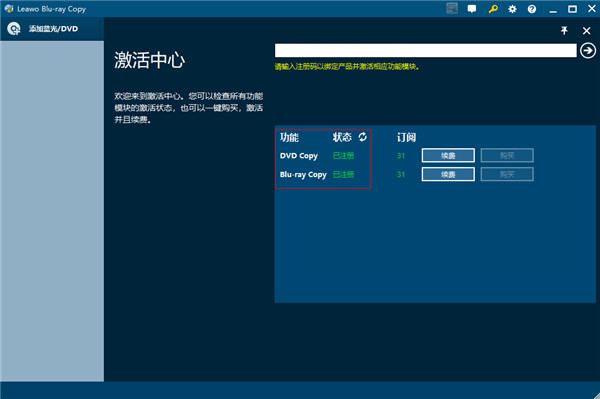Click the add Blu-ray/DVD disc icon
Viewport: 600px width, 399px height.
coord(14,29)
